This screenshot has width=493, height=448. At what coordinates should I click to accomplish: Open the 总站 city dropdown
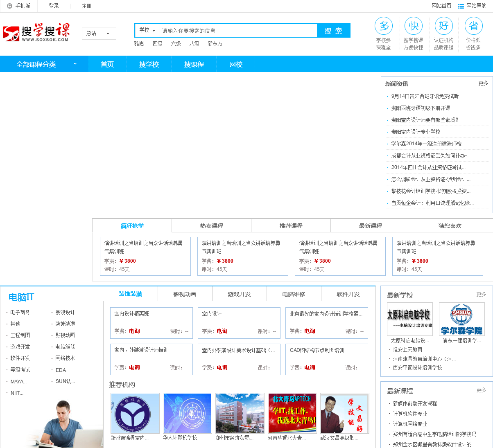click(x=99, y=33)
